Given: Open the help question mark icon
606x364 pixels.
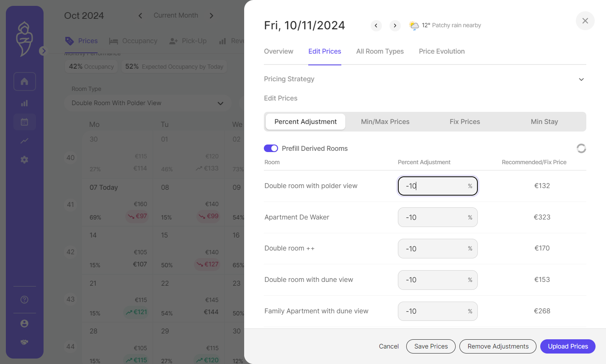Looking at the screenshot, I should click(24, 299).
